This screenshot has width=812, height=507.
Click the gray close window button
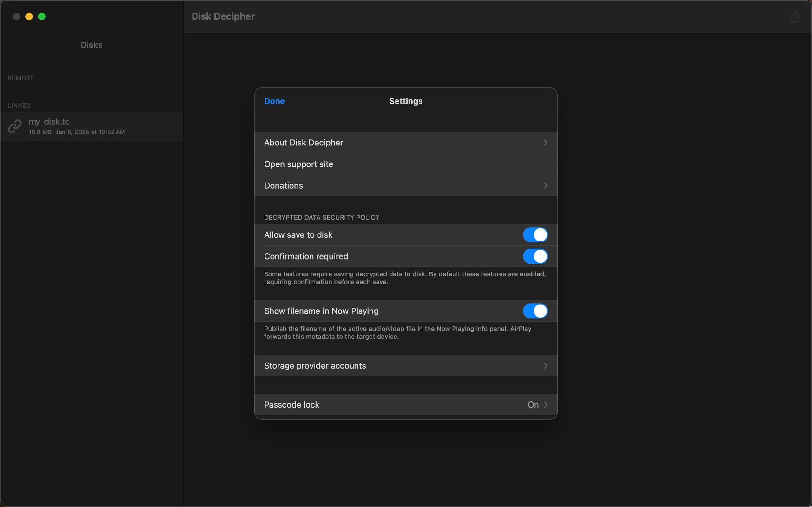point(16,16)
